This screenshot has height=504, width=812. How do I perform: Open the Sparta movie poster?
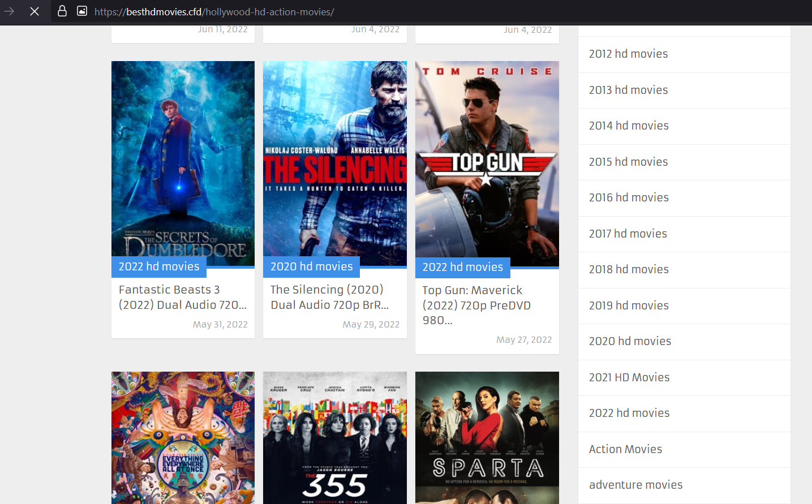coord(487,438)
